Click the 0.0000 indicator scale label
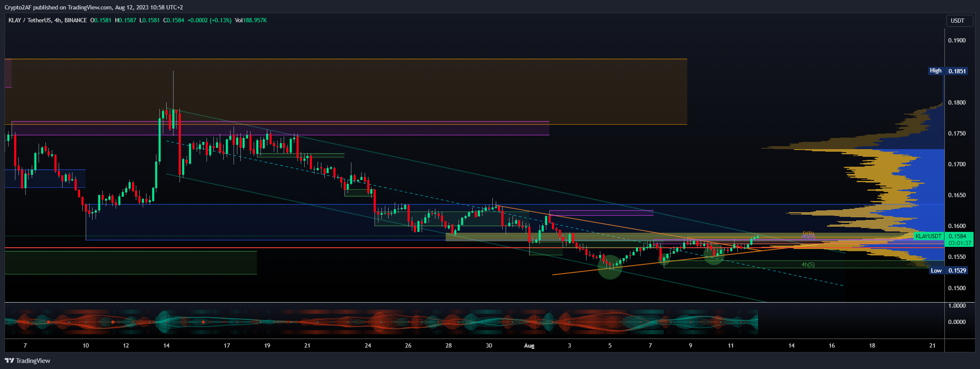Viewport: 980px width, 369px height. (x=957, y=322)
